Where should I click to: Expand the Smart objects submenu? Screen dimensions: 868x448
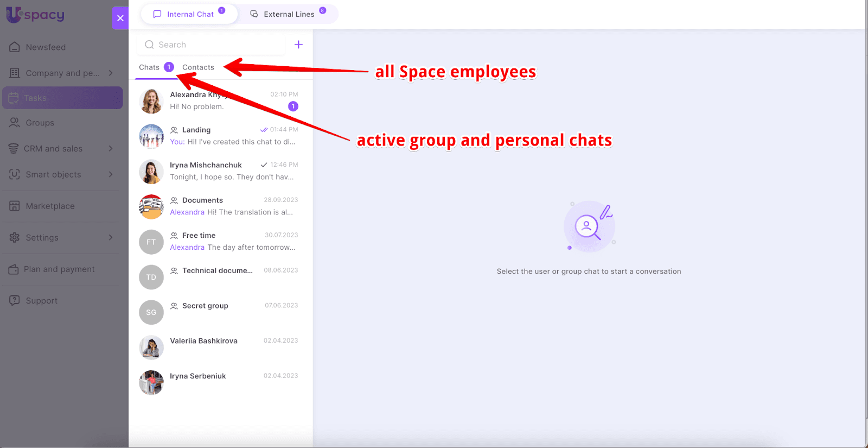111,174
